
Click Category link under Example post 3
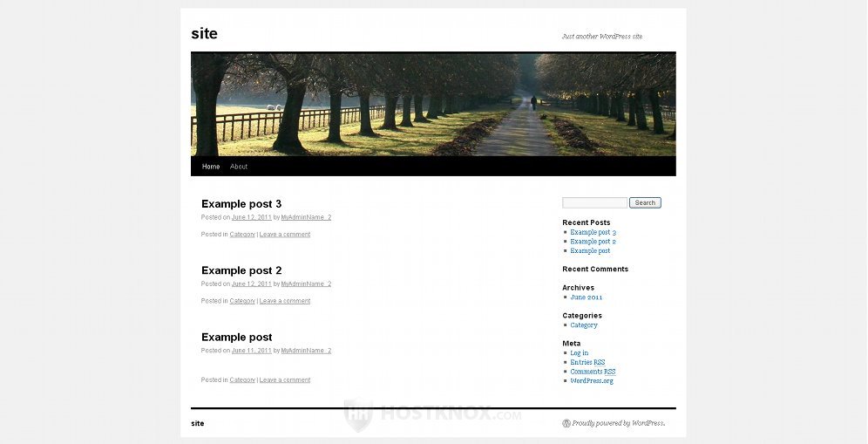tap(242, 235)
